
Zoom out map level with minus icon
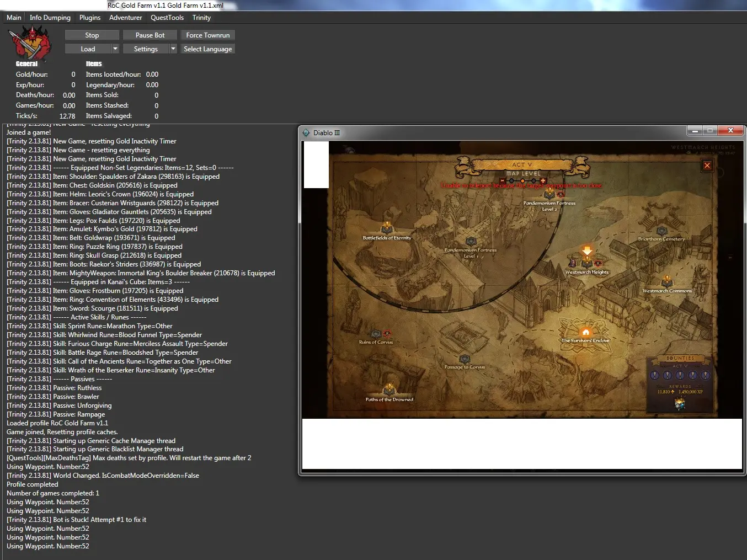point(502,180)
